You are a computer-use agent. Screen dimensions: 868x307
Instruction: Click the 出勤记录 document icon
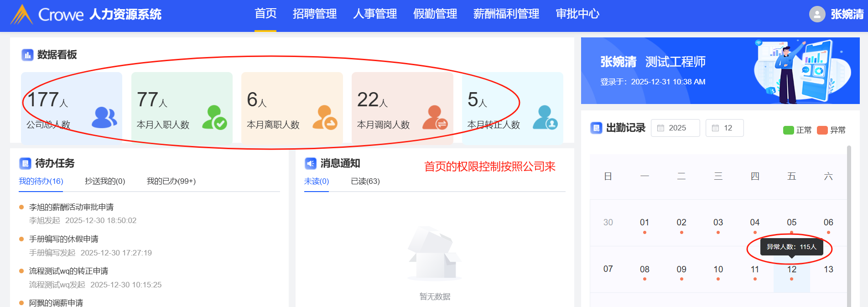[x=596, y=128]
